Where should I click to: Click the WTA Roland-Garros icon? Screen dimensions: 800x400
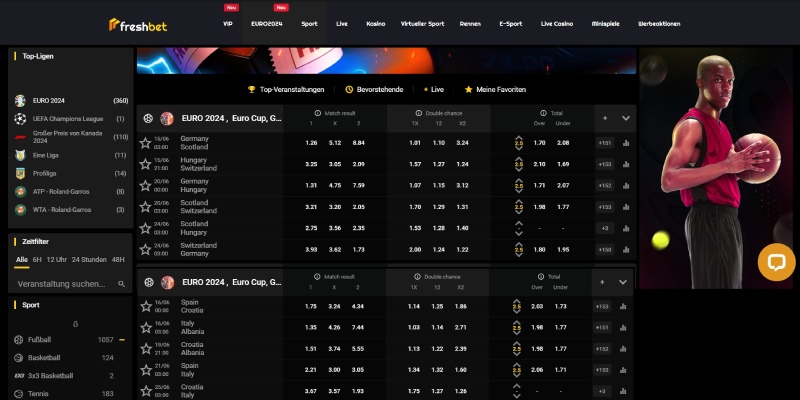(20, 210)
